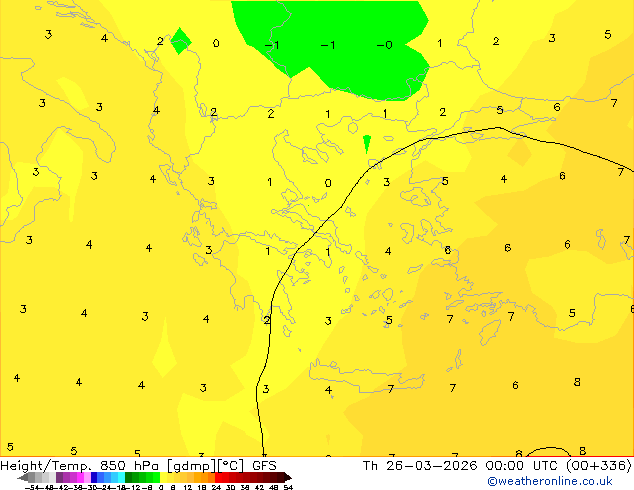The width and height of the screenshot is (634, 490).
Task: Click the grey left arrow of the legend
Action: 23,477
